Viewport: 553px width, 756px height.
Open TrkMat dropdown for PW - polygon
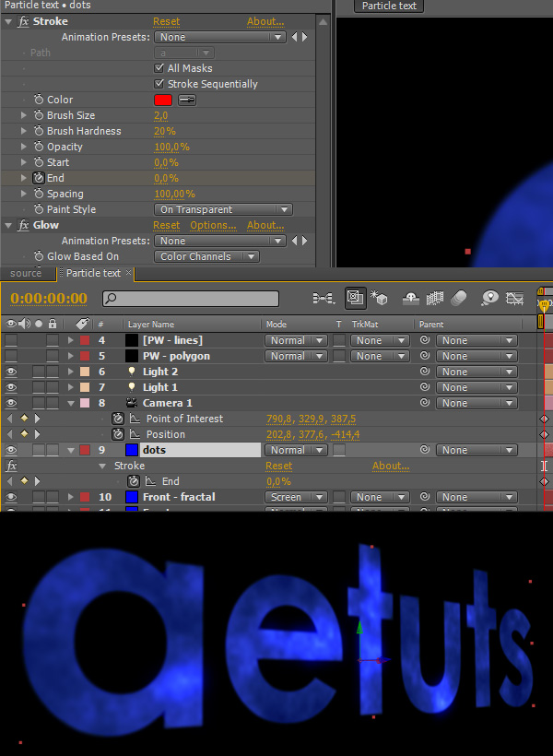[380, 356]
